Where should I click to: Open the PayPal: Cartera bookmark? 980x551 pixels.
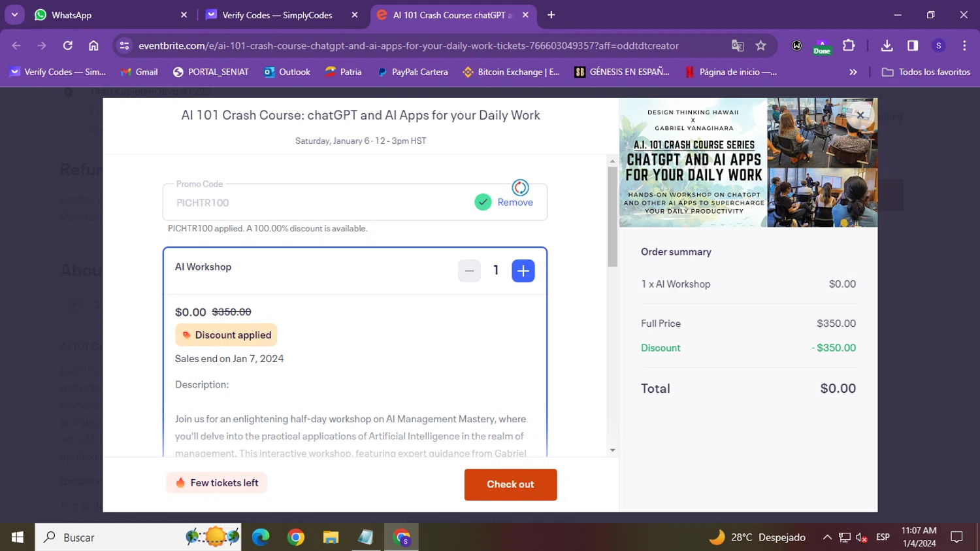(x=413, y=72)
